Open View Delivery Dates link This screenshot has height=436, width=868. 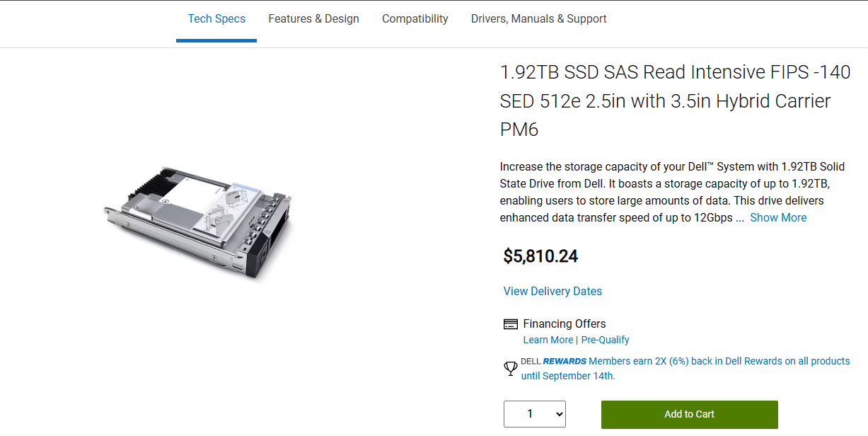coord(552,291)
